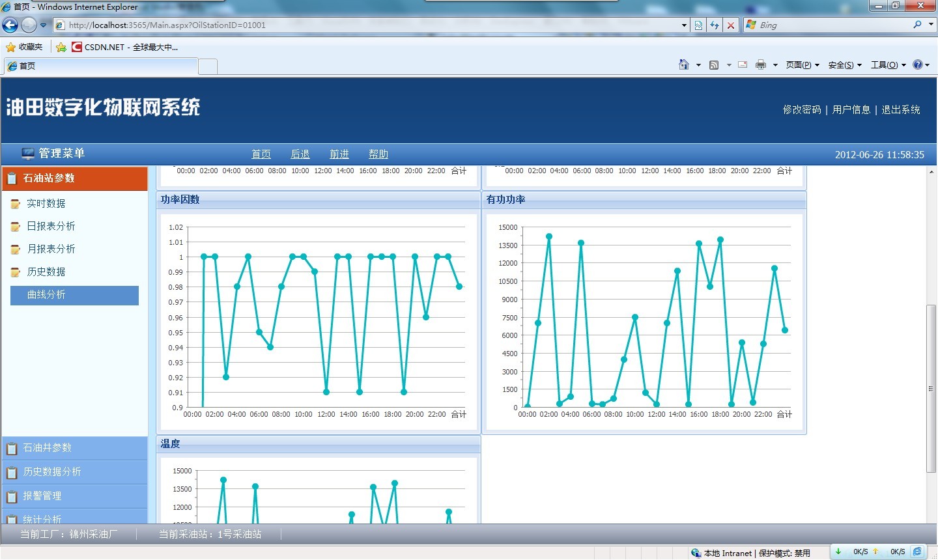Expand the address bar history dropdown

click(x=684, y=25)
